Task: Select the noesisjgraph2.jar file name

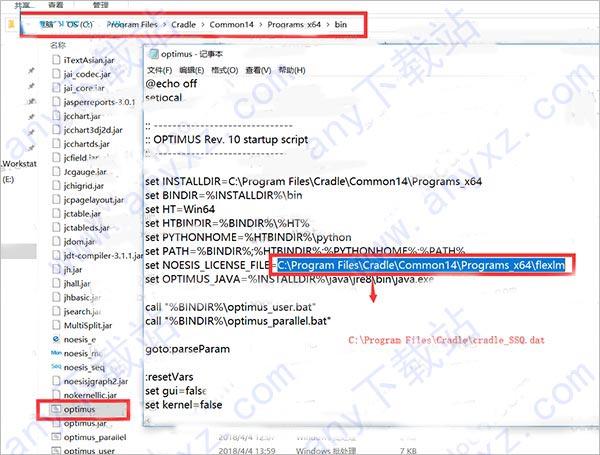Action: click(x=96, y=382)
